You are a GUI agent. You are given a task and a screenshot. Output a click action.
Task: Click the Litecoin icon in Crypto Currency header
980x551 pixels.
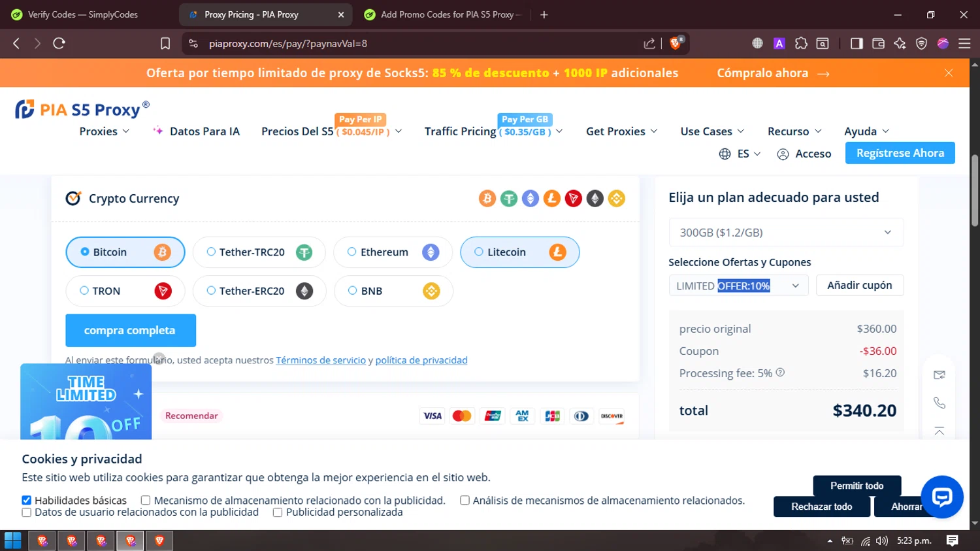(x=552, y=198)
